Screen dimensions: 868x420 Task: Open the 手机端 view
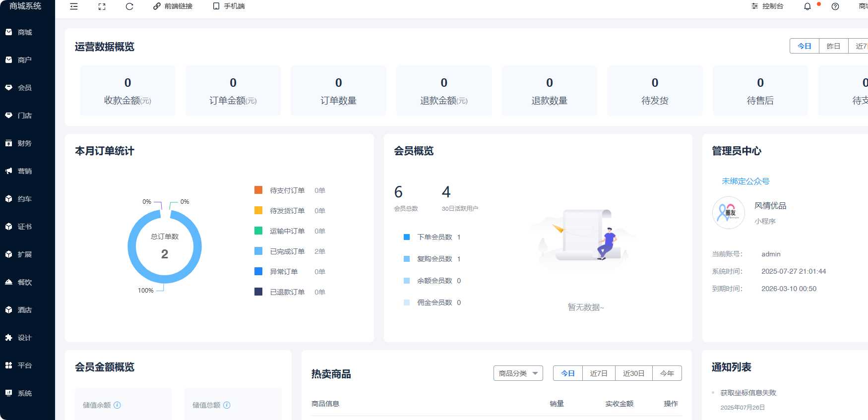click(229, 6)
